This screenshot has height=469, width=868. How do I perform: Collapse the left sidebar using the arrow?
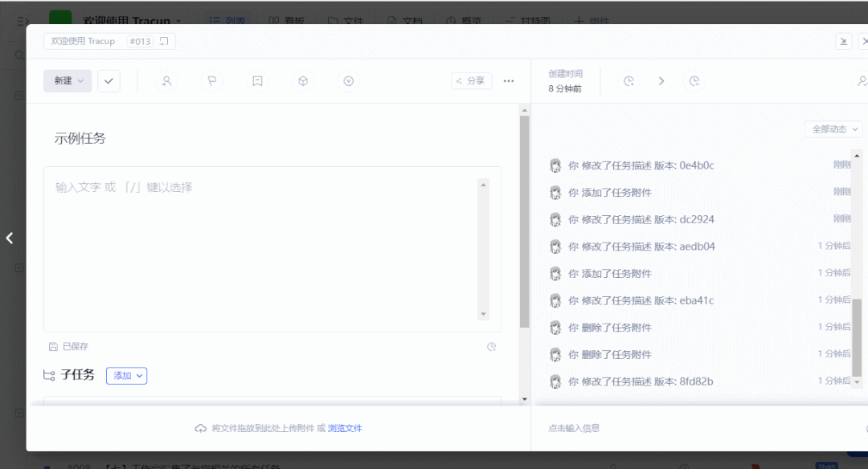(10, 238)
